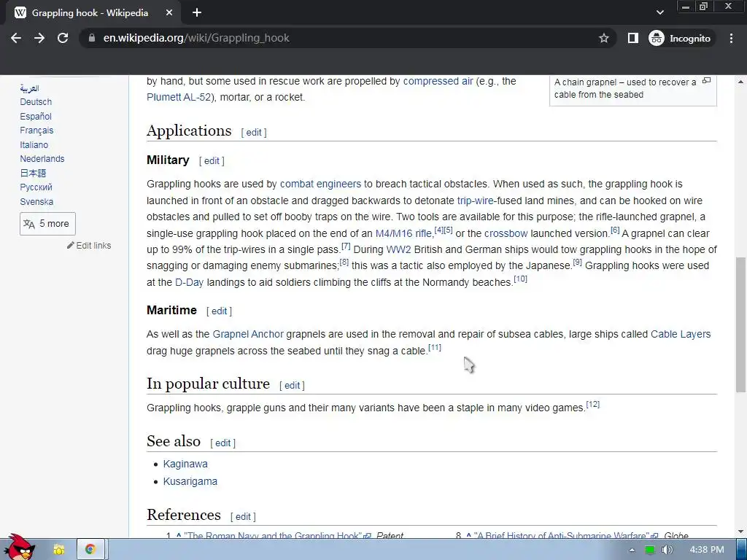Jump to citation [4]

[438, 230]
